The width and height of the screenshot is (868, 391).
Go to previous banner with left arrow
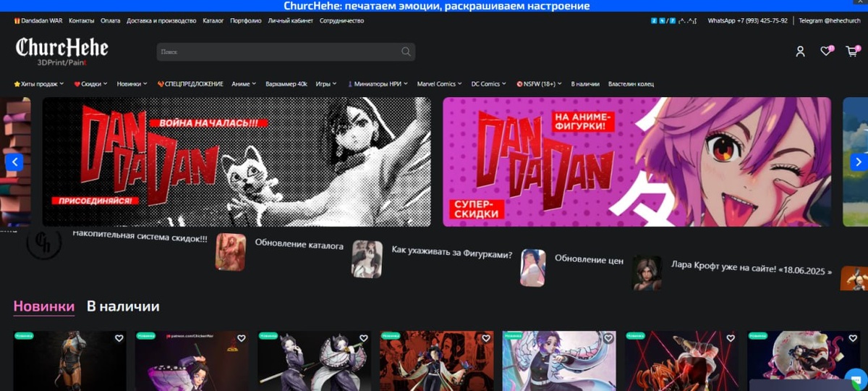pyautogui.click(x=14, y=162)
